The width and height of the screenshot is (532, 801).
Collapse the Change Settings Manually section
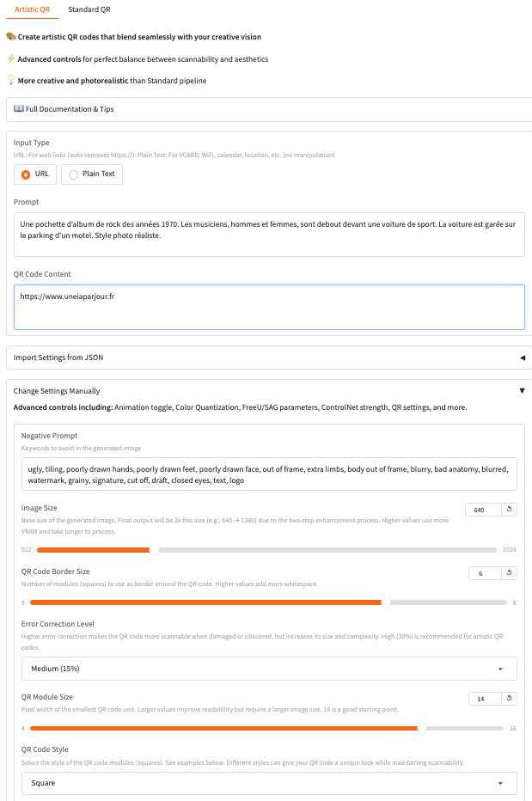[x=522, y=391]
